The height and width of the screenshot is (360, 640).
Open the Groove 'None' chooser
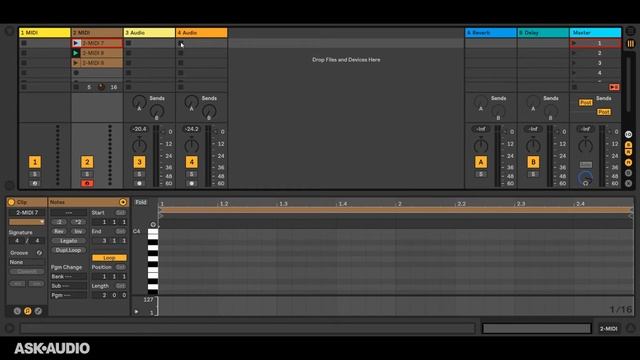pos(27,262)
